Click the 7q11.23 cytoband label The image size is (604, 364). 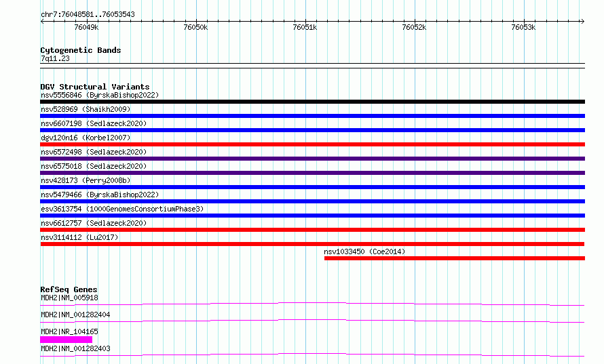click(x=55, y=58)
